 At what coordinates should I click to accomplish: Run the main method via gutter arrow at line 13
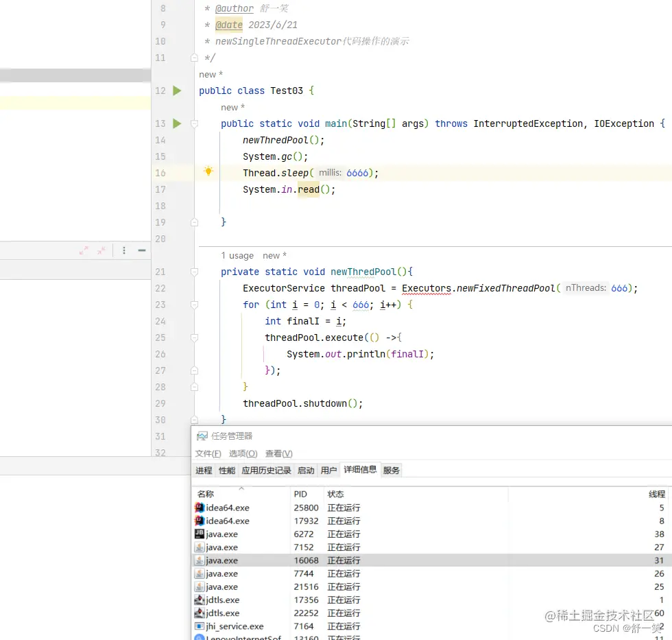tap(177, 123)
